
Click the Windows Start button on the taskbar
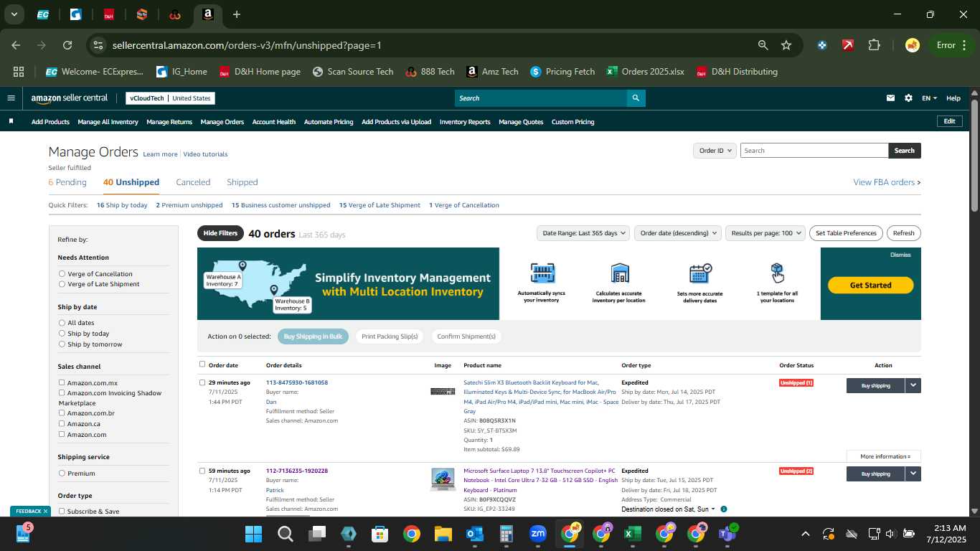point(253,534)
